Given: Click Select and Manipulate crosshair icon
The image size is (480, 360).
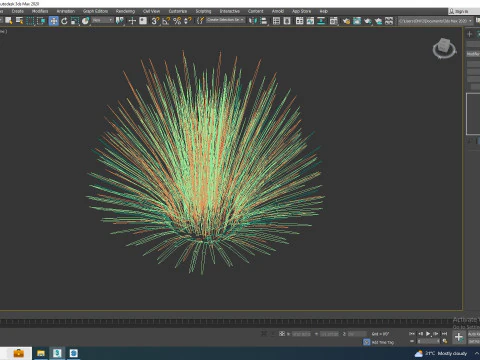Looking at the screenshot, I should coord(132,21).
